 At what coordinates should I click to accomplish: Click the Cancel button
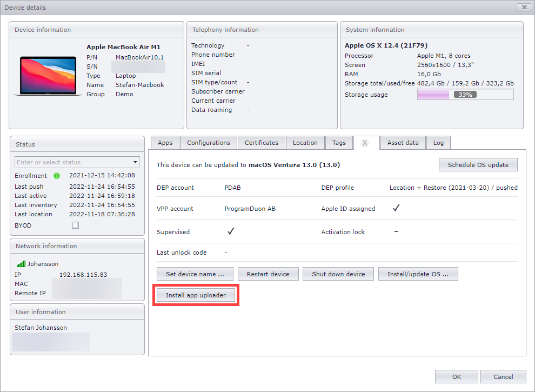[503, 377]
